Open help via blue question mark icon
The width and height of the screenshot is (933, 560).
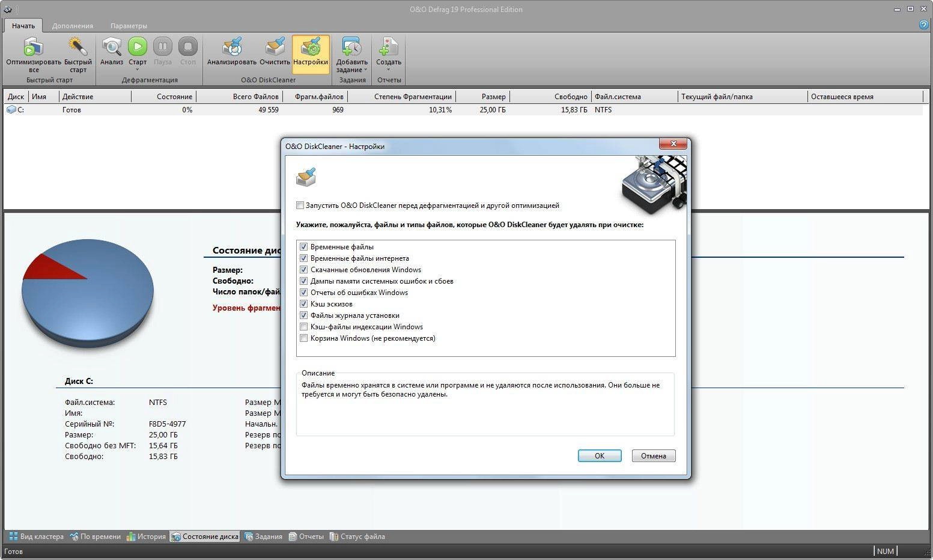[925, 25]
